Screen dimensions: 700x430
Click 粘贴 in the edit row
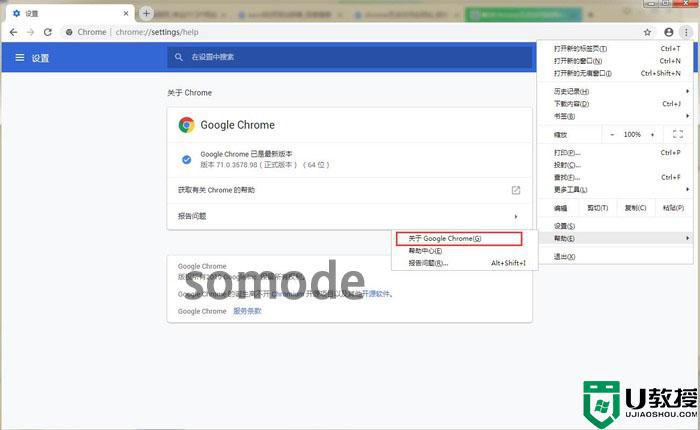coord(673,208)
